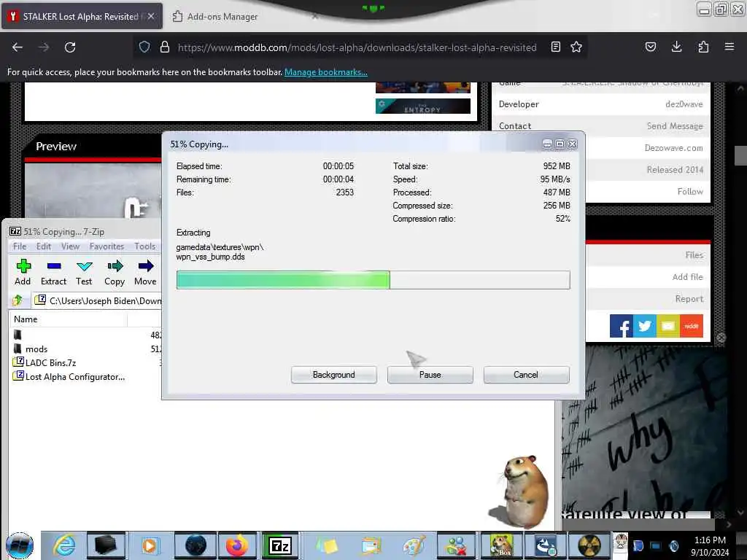Click the wpn_vss_bump.dds file name text
The width and height of the screenshot is (747, 560).
click(210, 257)
